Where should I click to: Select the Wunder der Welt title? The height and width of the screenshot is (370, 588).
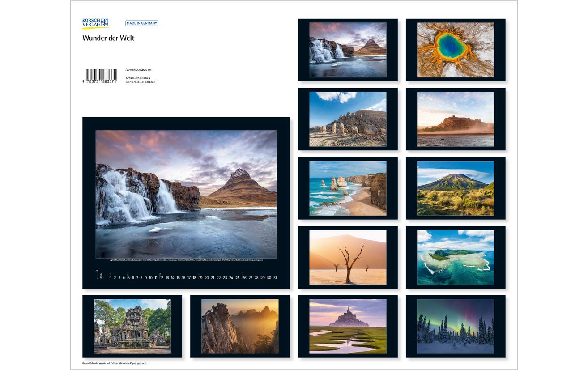tap(108, 38)
